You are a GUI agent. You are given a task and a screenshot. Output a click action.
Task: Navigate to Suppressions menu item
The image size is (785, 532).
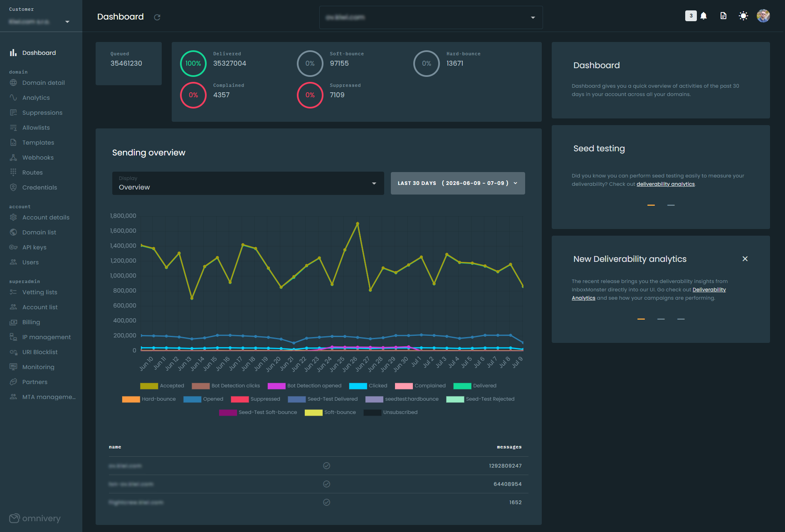tap(42, 113)
